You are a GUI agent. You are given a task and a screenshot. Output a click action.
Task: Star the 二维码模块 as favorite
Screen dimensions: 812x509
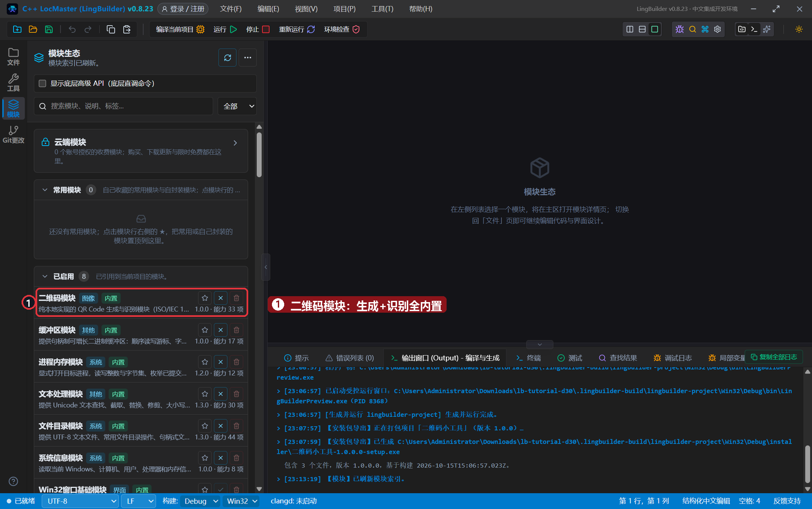click(x=205, y=298)
